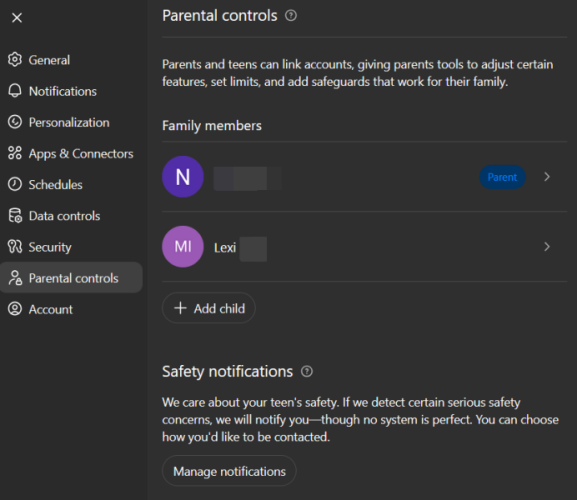Click the plus icon in Add child

[180, 308]
